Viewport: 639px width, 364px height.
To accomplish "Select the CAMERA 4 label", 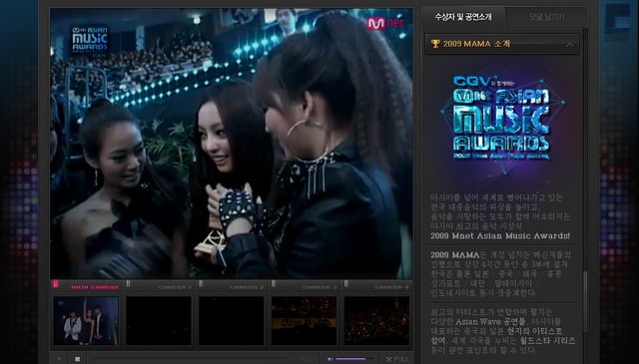I will (392, 287).
